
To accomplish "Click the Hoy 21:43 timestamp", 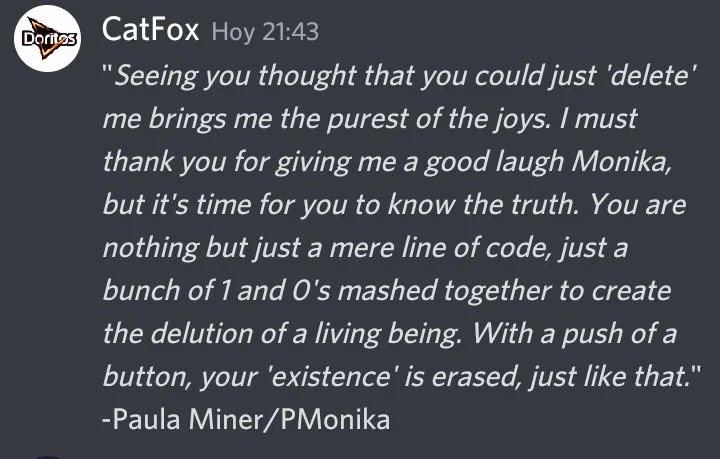I will tap(265, 32).
